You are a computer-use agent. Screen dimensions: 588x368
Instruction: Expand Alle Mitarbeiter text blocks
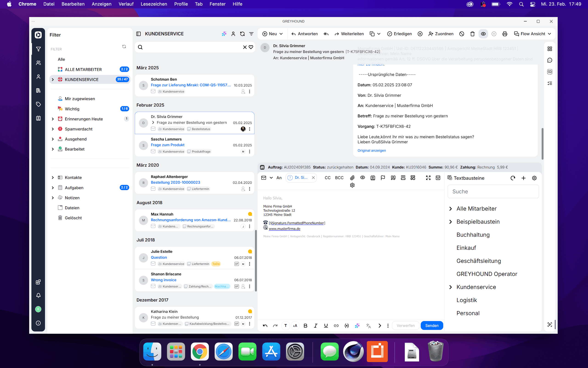(x=450, y=209)
